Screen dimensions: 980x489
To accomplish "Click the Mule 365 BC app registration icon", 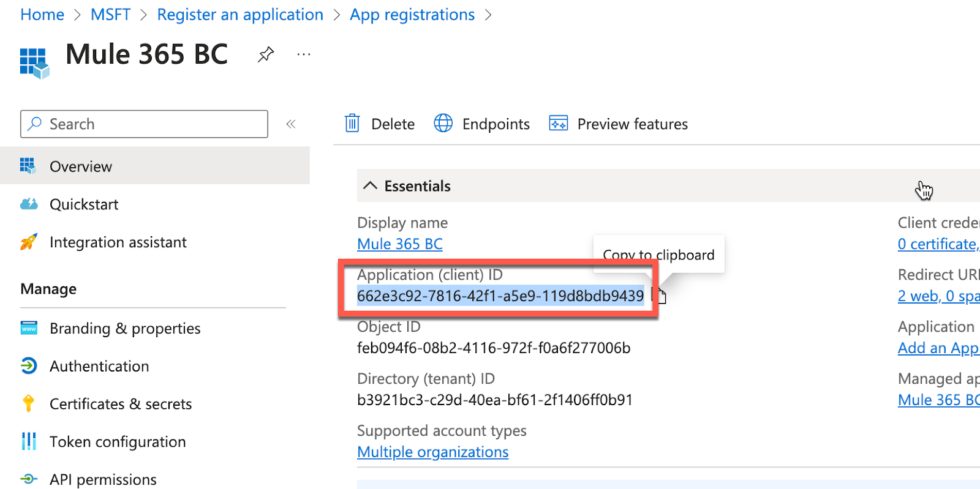I will click(34, 64).
